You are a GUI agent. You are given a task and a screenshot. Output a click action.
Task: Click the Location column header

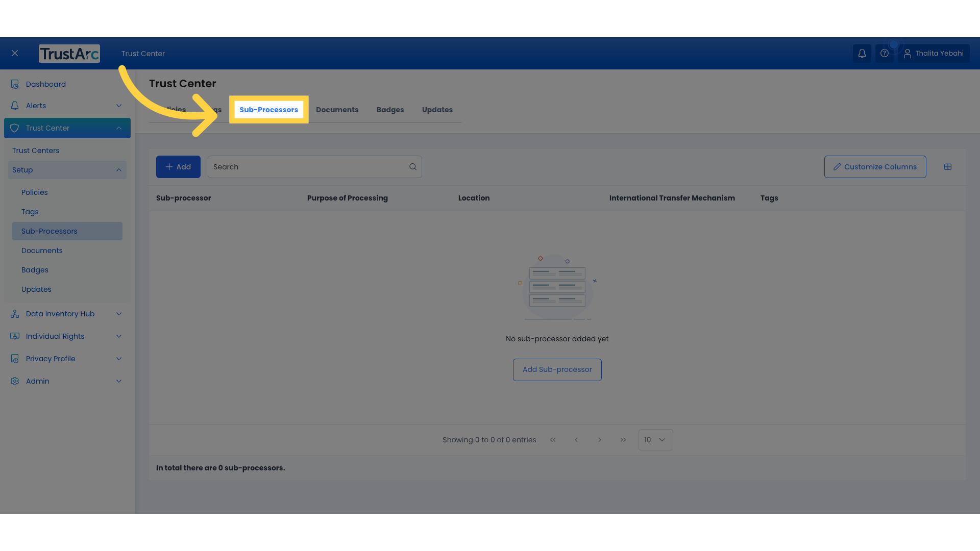point(474,198)
